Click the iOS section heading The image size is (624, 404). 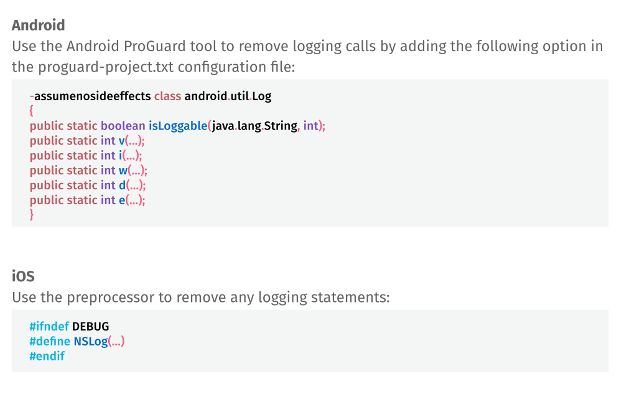tap(22, 276)
